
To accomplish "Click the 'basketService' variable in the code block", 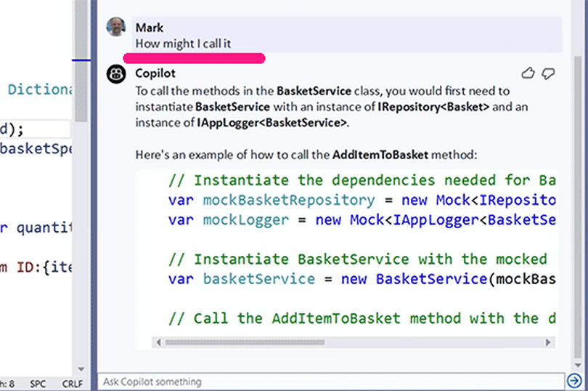I will (x=259, y=279).
